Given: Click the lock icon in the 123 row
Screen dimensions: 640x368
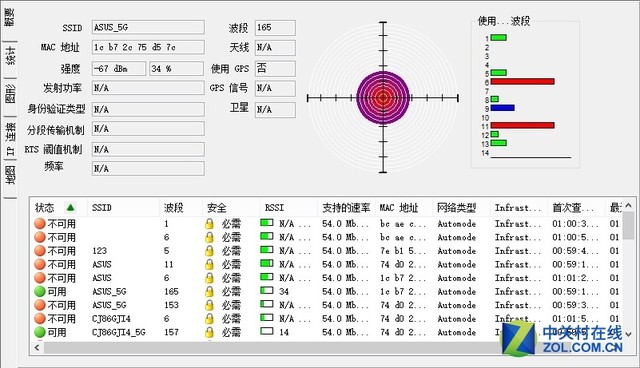Looking at the screenshot, I should tap(209, 251).
